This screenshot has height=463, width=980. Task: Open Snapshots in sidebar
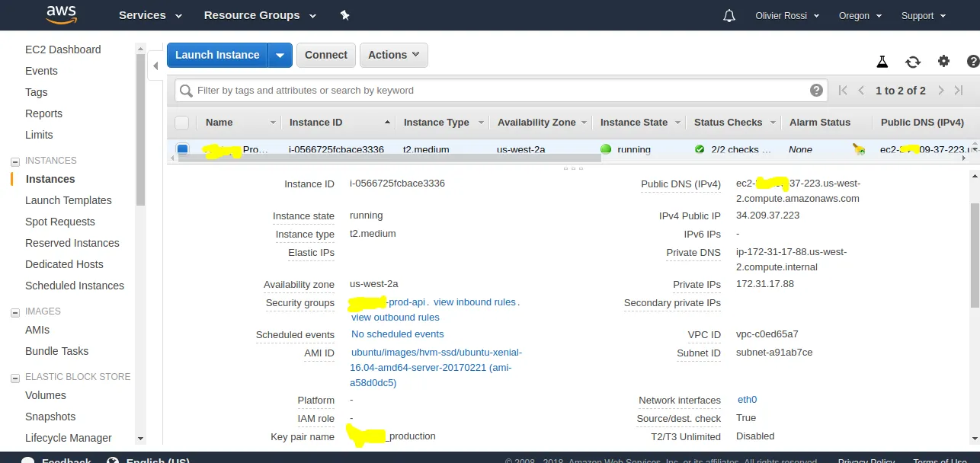(50, 417)
